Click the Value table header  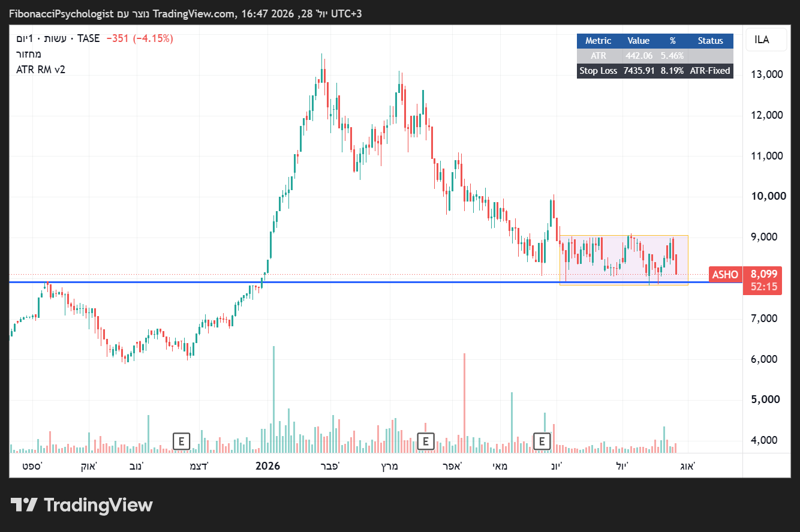click(x=638, y=41)
